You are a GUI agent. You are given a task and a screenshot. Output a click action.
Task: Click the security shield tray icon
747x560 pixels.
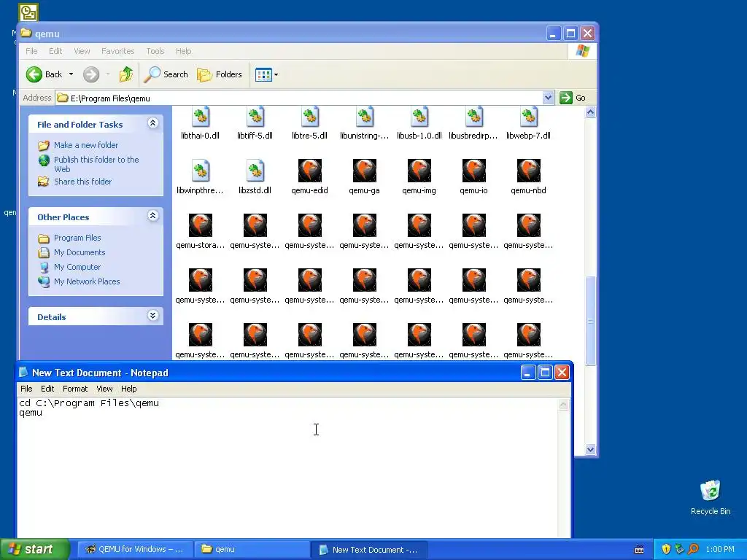click(666, 549)
